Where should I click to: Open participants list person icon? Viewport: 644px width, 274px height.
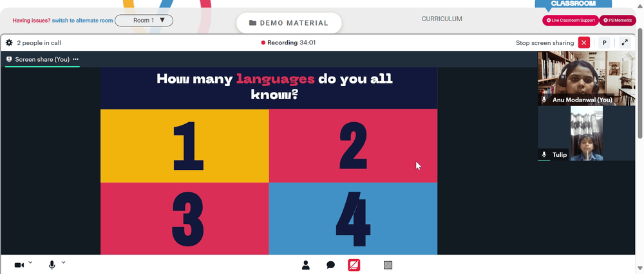[x=305, y=265]
